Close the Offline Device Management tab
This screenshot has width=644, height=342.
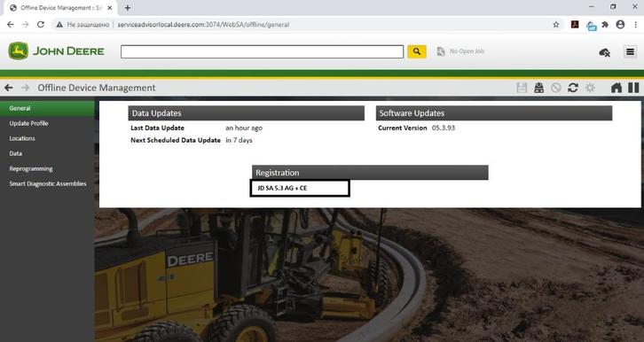(110, 8)
